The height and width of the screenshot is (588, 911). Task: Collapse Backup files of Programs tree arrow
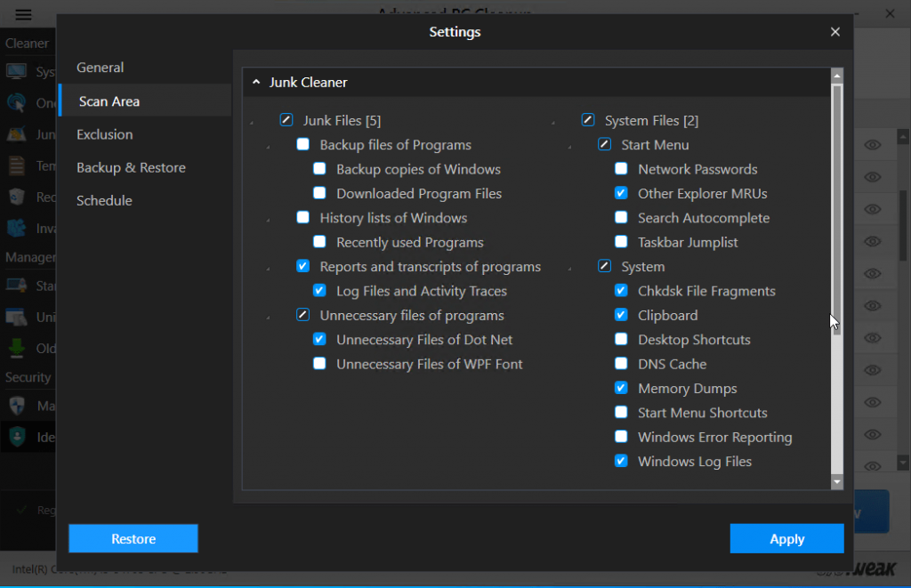[268, 147]
